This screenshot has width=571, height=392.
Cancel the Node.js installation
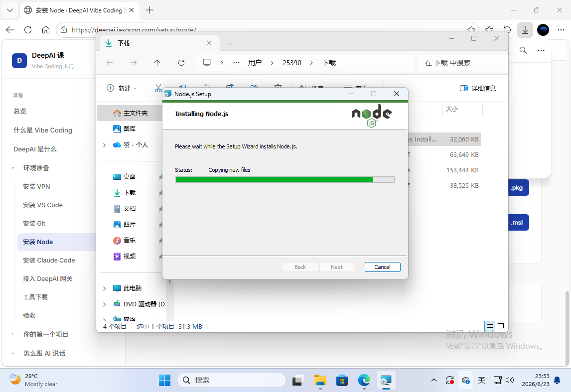[382, 267]
